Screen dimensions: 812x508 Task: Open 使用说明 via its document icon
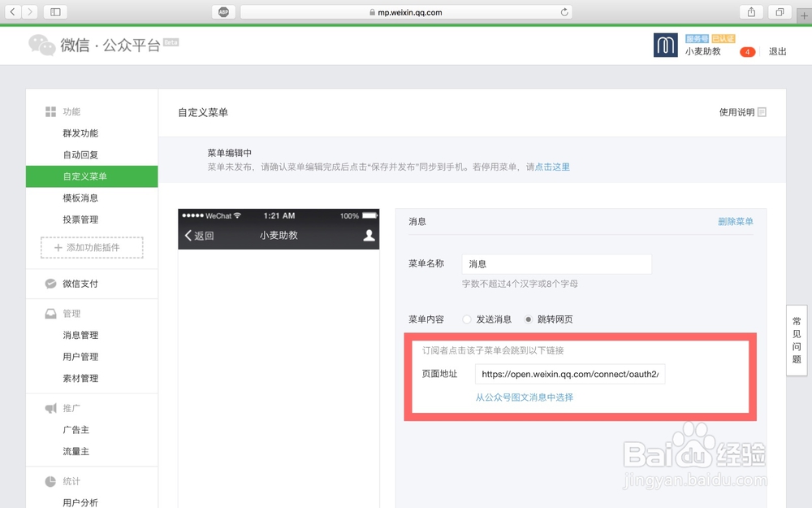(x=762, y=112)
